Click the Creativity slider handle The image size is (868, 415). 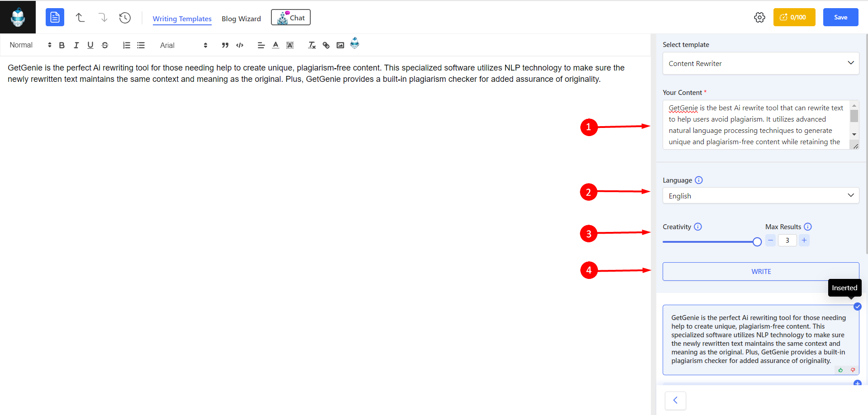[757, 242]
